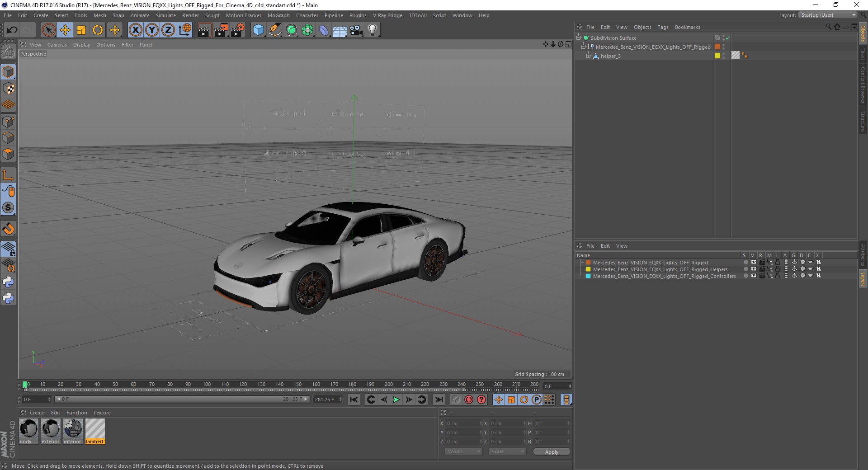Collapse Mercedes_Benz_VISION_EQXX_Lights_OFF_Rigged object tree
Image resolution: width=868 pixels, height=470 pixels.
coord(583,47)
